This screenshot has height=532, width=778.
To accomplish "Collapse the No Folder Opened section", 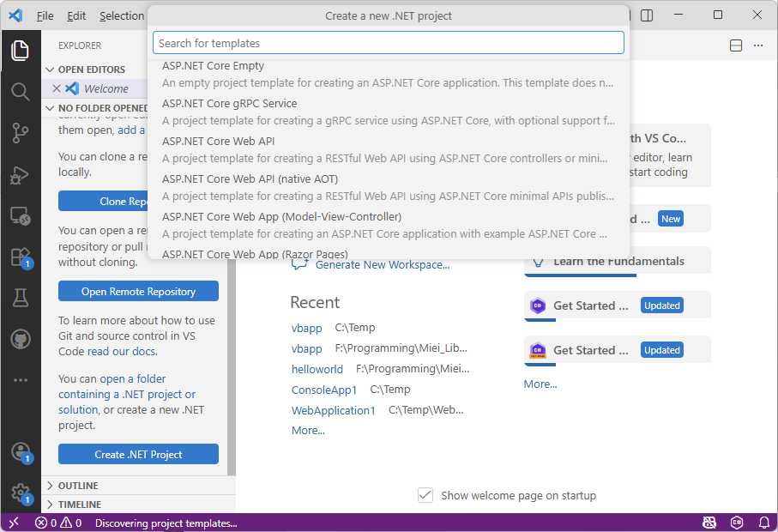I will pyautogui.click(x=50, y=108).
